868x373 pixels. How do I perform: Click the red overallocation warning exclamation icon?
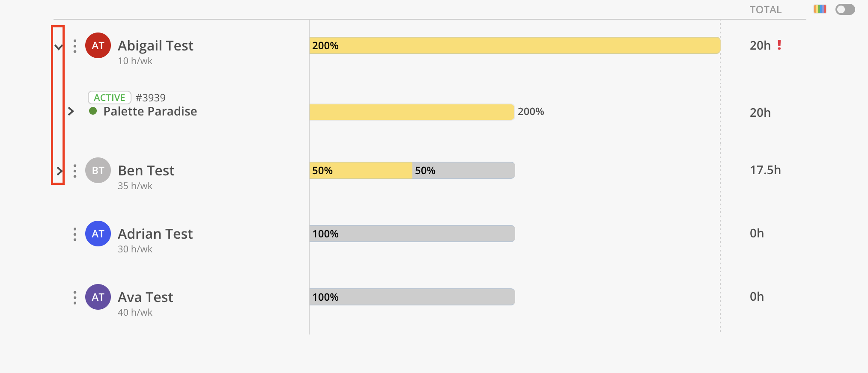click(x=779, y=45)
